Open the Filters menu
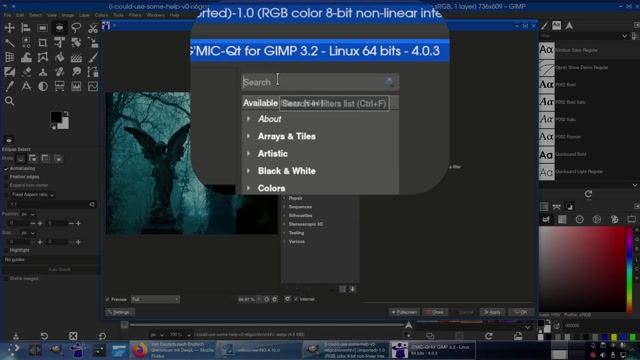 pyautogui.click(x=135, y=15)
